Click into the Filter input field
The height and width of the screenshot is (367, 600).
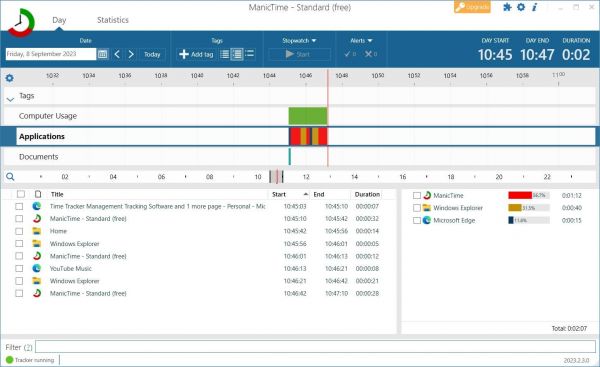pyautogui.click(x=316, y=347)
